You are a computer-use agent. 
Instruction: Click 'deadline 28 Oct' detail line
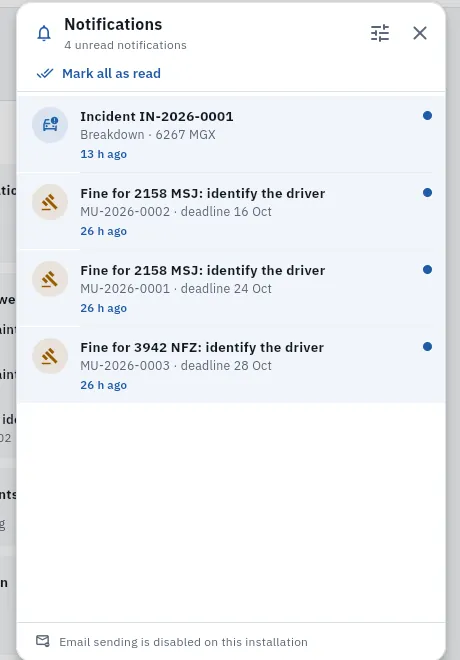tap(176, 366)
